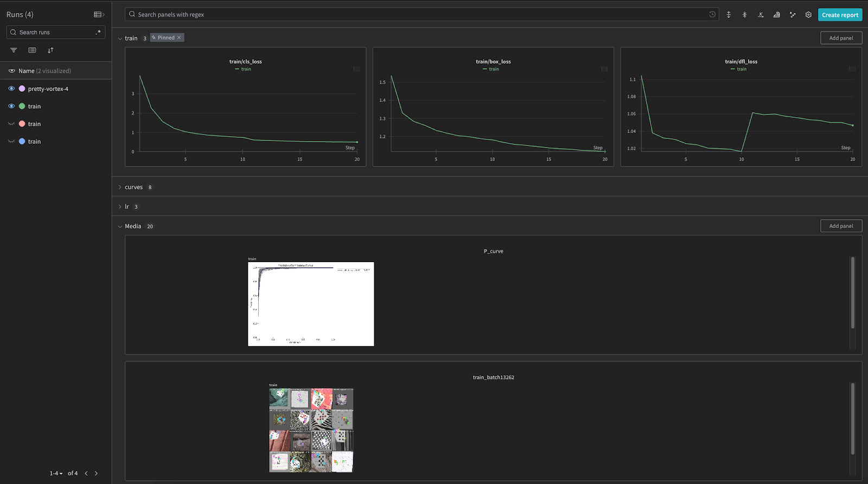Show the blue train run
The height and width of the screenshot is (484, 868).
[x=11, y=141]
